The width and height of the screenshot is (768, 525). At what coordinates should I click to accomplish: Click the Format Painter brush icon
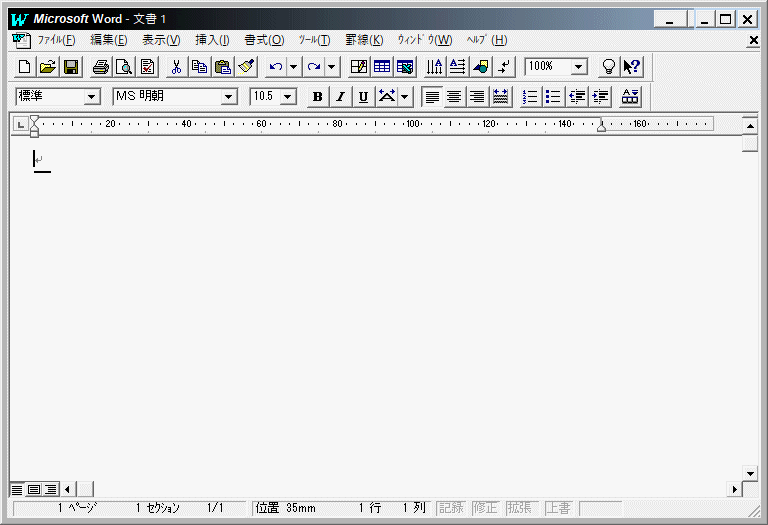pos(247,67)
